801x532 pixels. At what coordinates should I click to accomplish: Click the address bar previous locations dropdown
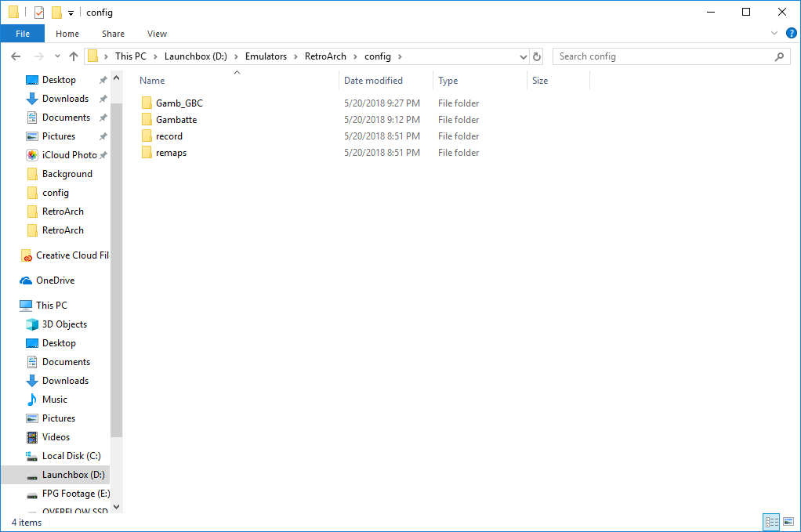pyautogui.click(x=523, y=56)
